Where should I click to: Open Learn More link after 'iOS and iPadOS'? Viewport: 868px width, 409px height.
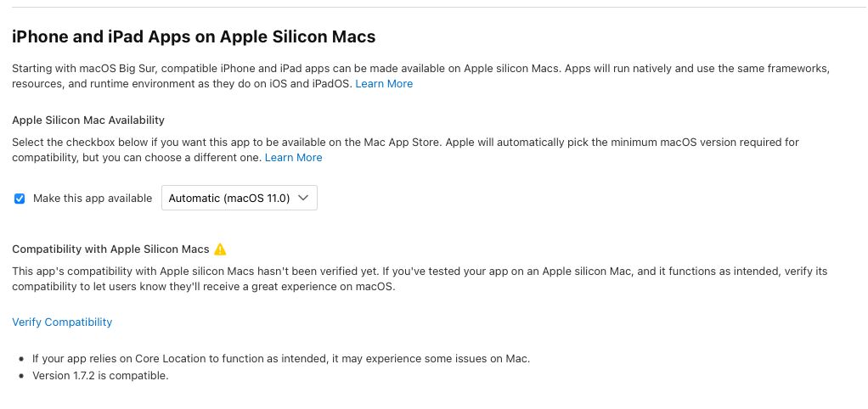[x=384, y=84]
